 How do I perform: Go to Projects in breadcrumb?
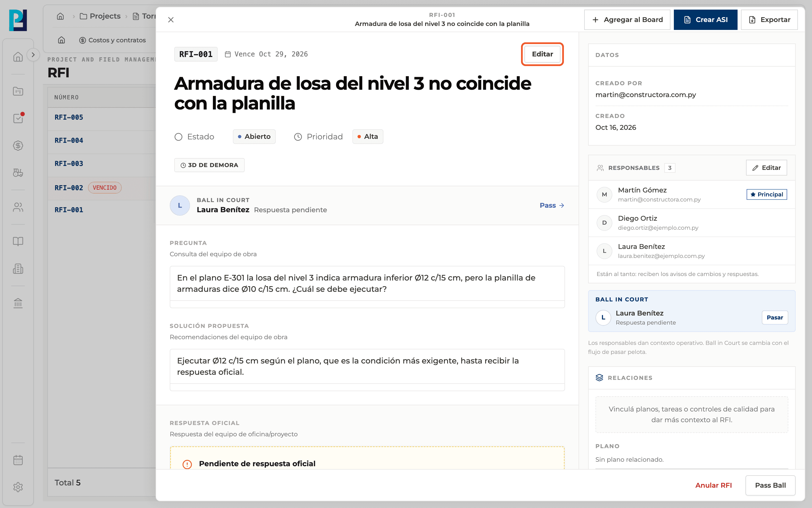pos(100,16)
